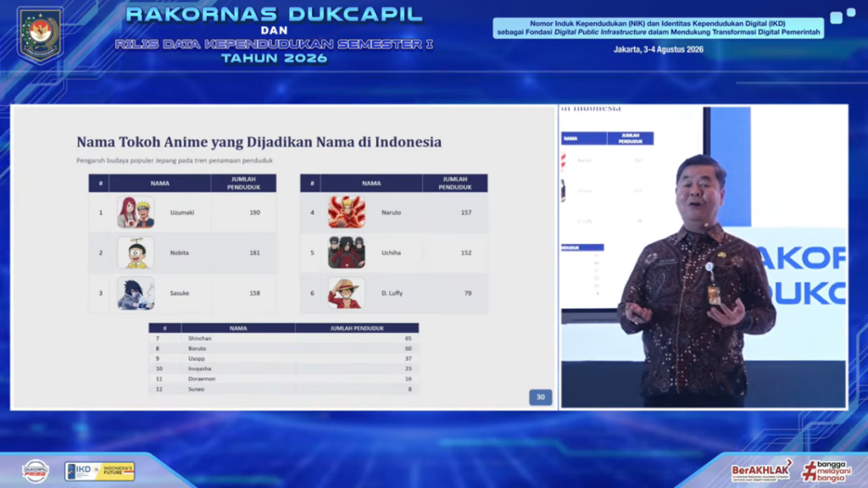
Task: Click the value 60 for Boruto
Action: pos(408,348)
